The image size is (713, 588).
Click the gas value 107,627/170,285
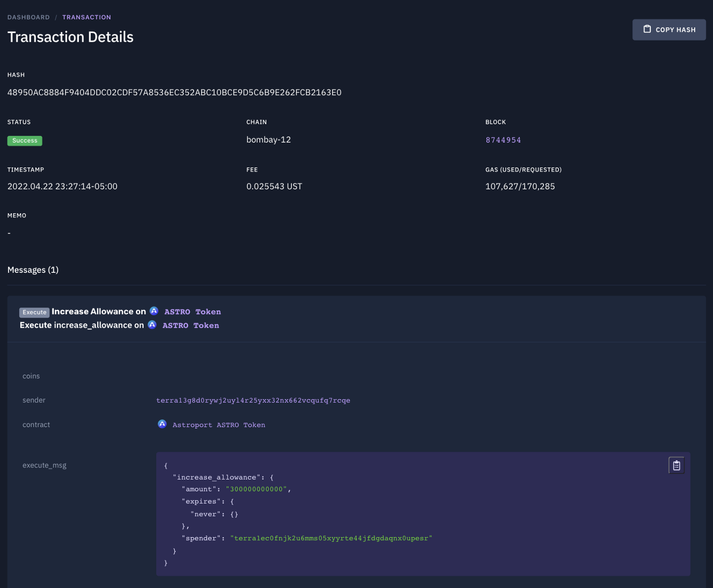pos(520,186)
